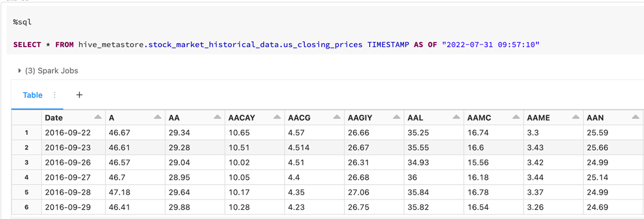This screenshot has width=644, height=219.
Task: Sort by the AA column arrow
Action: [217, 117]
